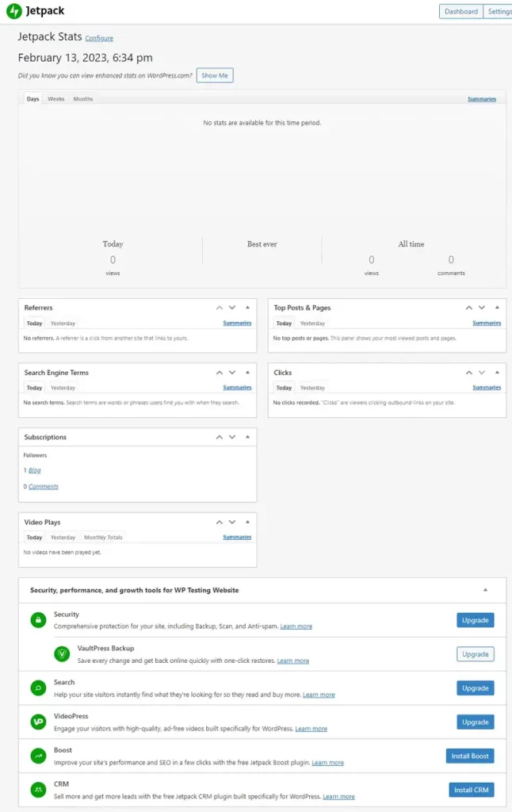Viewport: 512px width, 812px height.
Task: Open Summaries link in Video Plays
Action: tap(237, 538)
